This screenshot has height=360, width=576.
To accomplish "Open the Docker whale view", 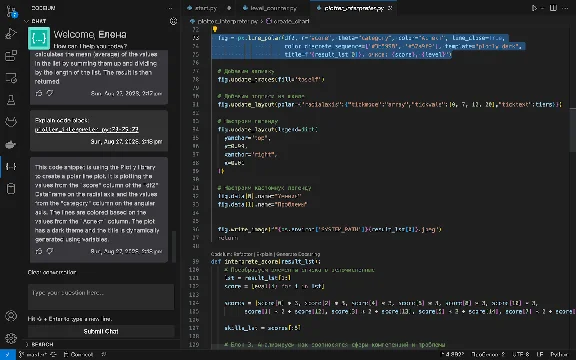I will pos(11,144).
